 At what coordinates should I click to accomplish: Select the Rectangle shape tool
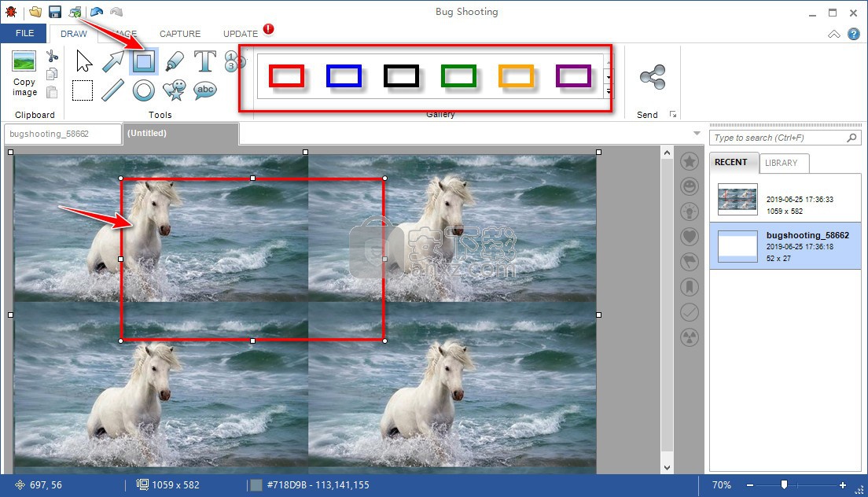pos(144,61)
